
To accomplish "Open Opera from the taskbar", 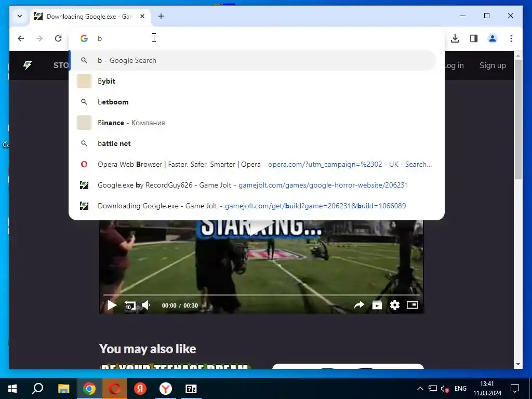I will click(x=114, y=389).
